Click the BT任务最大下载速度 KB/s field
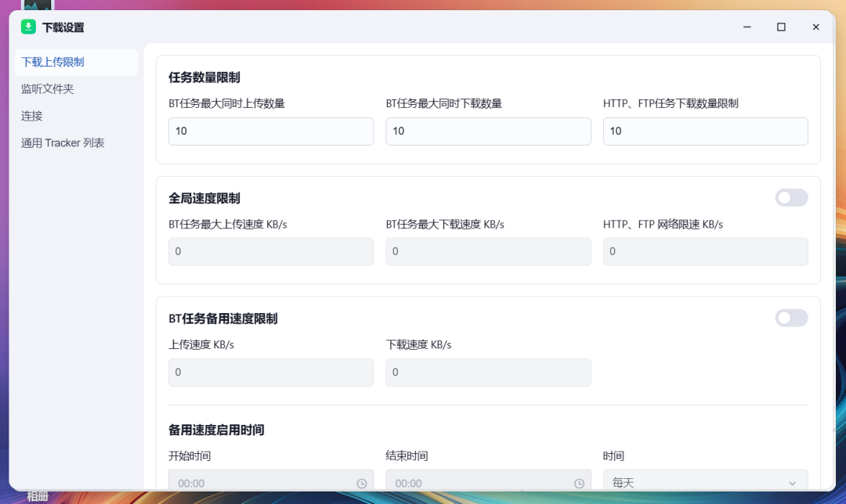This screenshot has width=846, height=504. [x=488, y=252]
